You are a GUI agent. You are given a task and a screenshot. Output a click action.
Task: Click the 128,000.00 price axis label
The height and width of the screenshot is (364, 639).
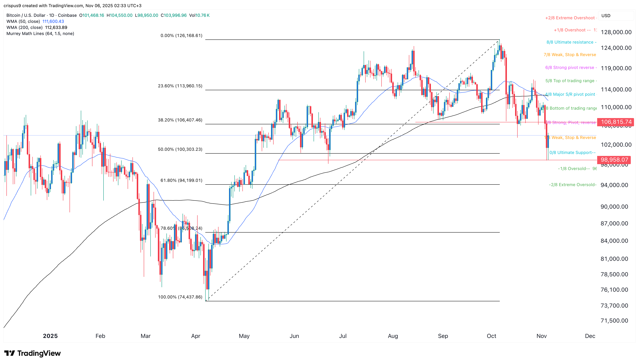(616, 32)
